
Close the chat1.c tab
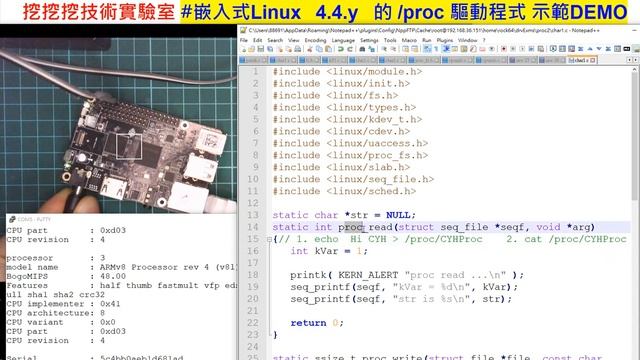click(593, 60)
